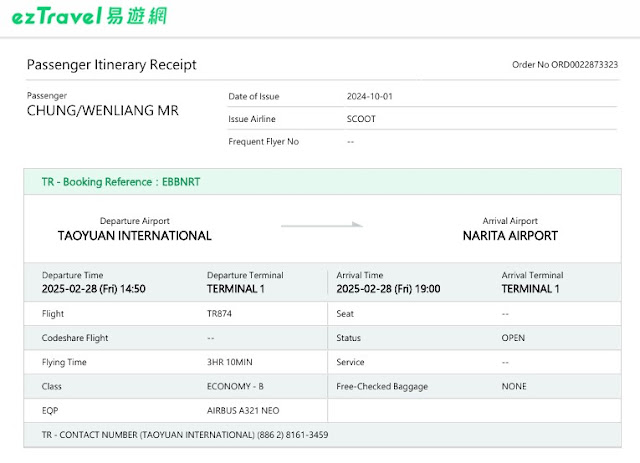Click the 'EQP' row label
Viewport: 640px width, 463px height.
(x=50, y=411)
